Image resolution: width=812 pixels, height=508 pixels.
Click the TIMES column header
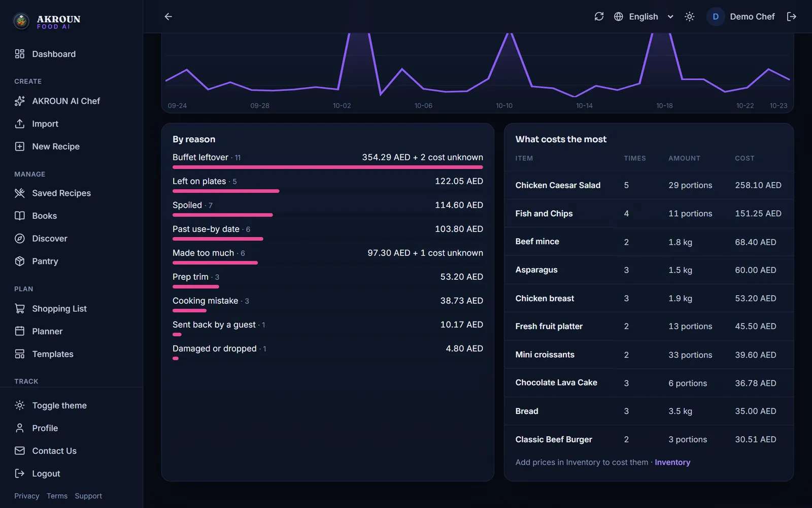[635, 158]
